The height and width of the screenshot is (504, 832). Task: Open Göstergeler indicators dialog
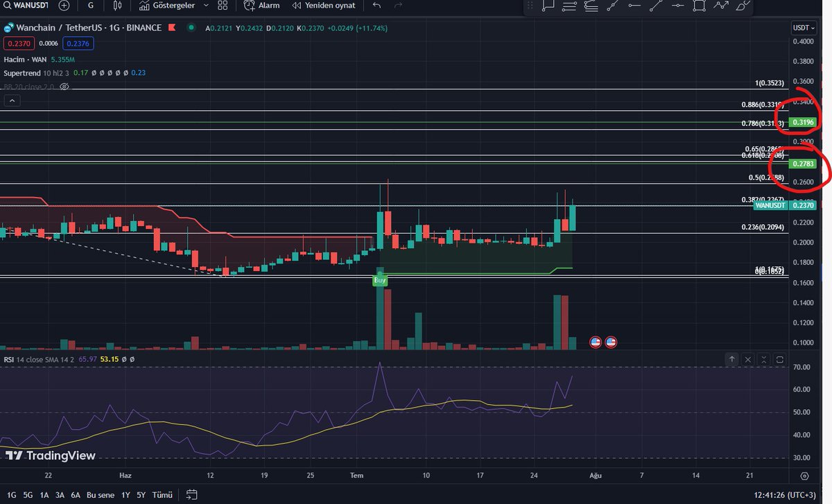point(167,6)
